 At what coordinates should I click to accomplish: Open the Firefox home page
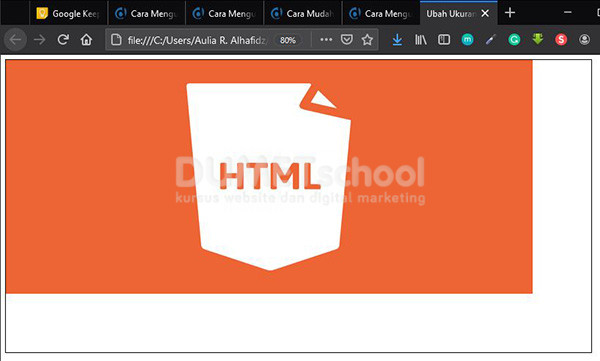(x=86, y=39)
